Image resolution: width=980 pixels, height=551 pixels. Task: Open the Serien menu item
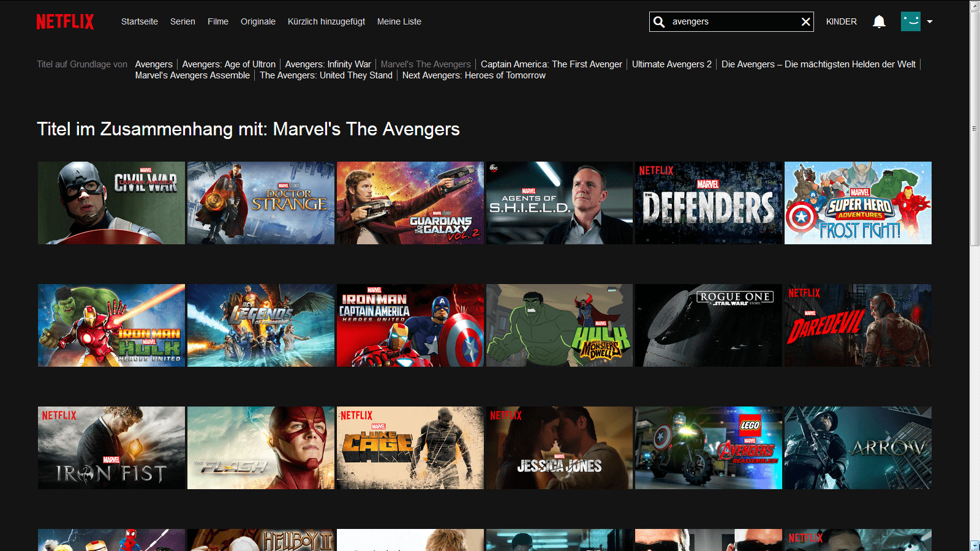click(x=183, y=21)
